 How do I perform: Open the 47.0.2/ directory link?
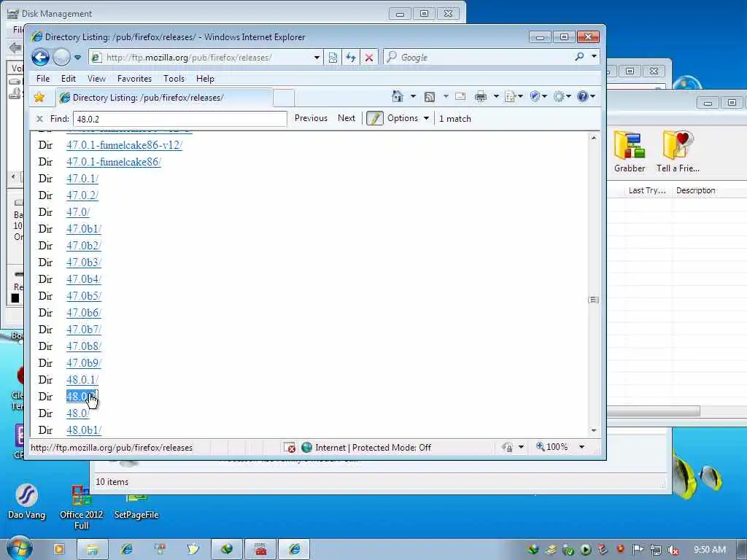82,195
